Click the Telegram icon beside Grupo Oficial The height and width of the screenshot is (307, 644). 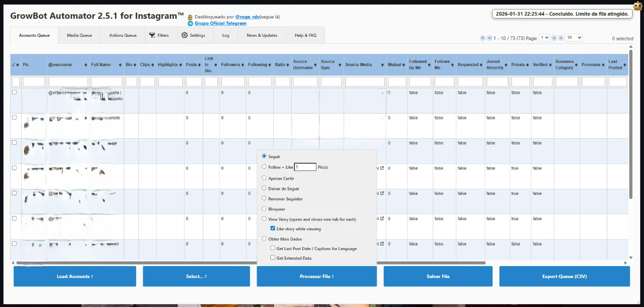[190, 23]
